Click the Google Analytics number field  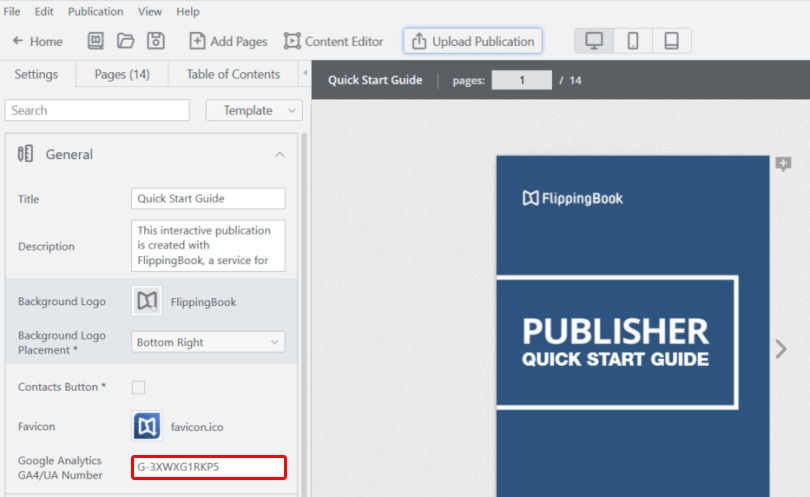(x=209, y=467)
